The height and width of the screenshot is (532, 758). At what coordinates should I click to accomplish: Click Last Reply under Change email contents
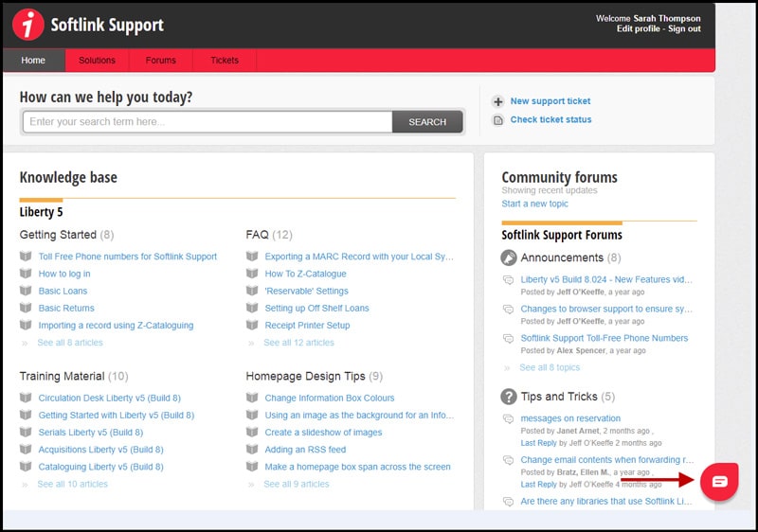(538, 485)
